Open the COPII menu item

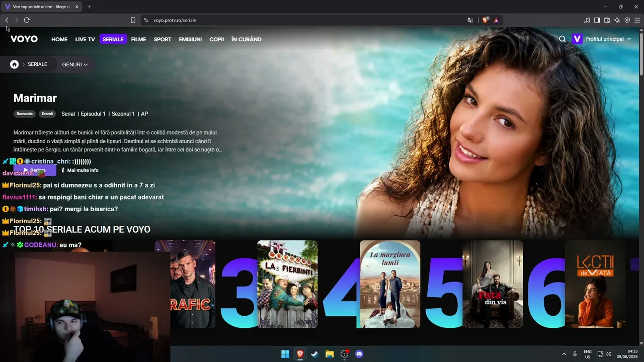pyautogui.click(x=216, y=39)
